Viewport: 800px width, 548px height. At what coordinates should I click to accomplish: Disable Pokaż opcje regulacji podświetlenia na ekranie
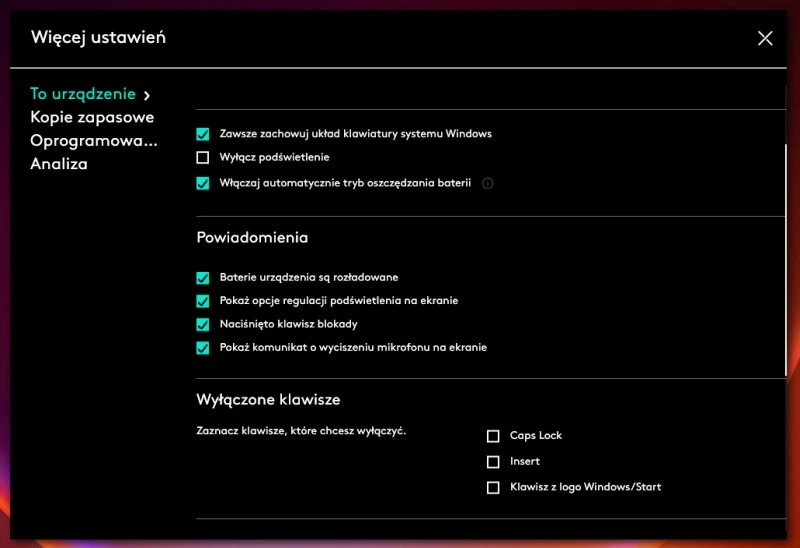(203, 300)
